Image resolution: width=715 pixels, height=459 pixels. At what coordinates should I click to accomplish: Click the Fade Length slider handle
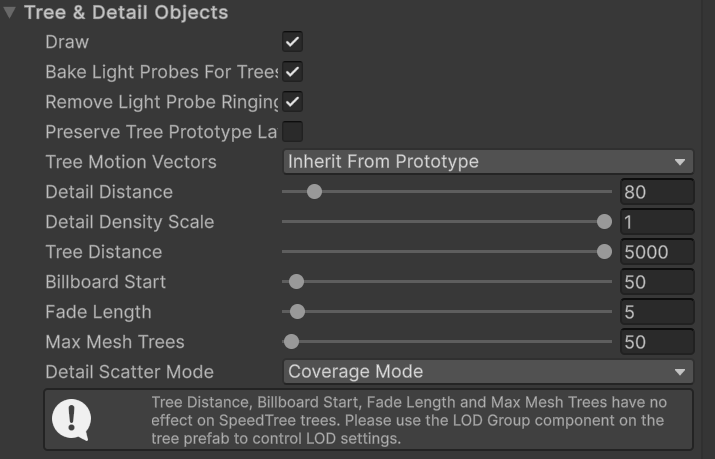[297, 312]
